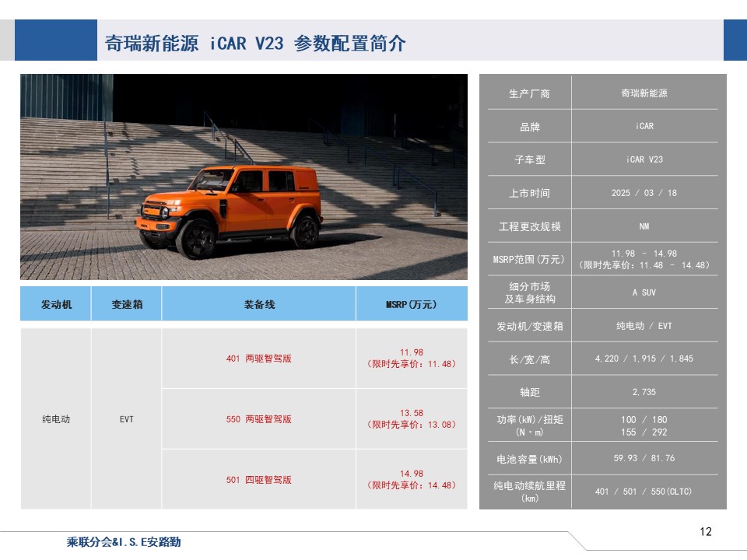Image resolution: width=747 pixels, height=560 pixels.
Task: Click the range value '401 / 501 / 550(CLTC)'
Action: point(644,492)
